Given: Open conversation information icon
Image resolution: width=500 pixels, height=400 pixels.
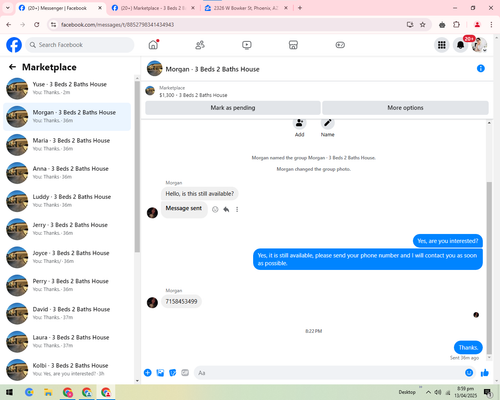Looking at the screenshot, I should click(481, 68).
